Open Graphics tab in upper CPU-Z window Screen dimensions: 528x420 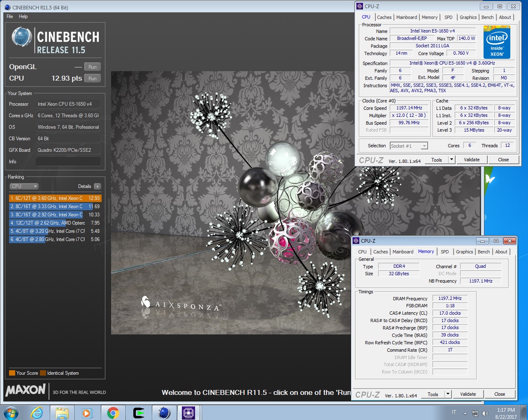468,17
